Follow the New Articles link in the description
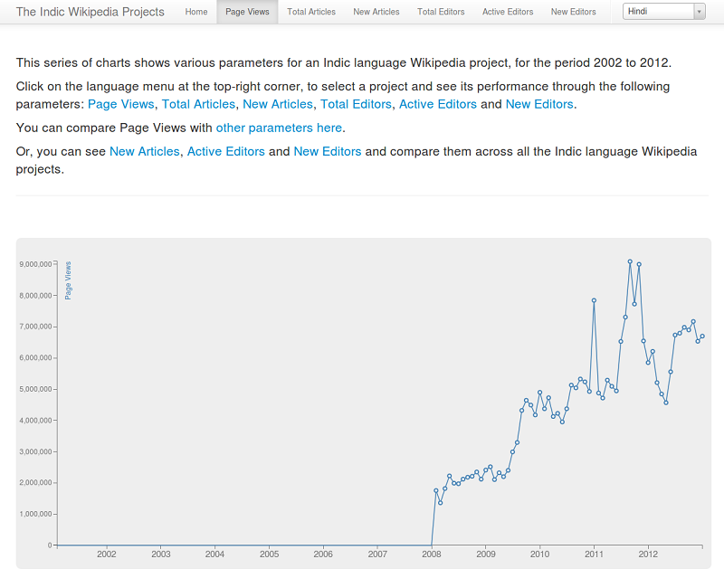The height and width of the screenshot is (588, 724). [x=278, y=104]
